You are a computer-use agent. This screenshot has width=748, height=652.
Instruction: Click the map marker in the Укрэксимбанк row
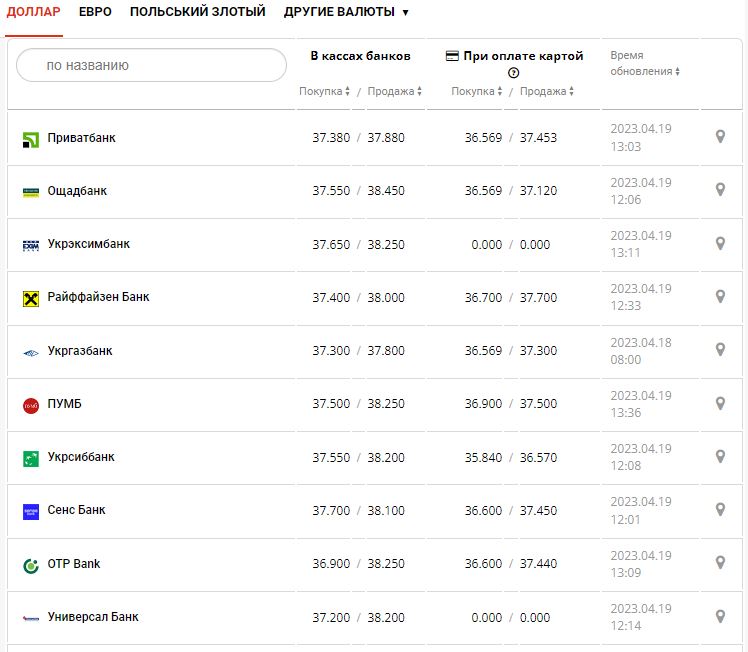click(720, 243)
